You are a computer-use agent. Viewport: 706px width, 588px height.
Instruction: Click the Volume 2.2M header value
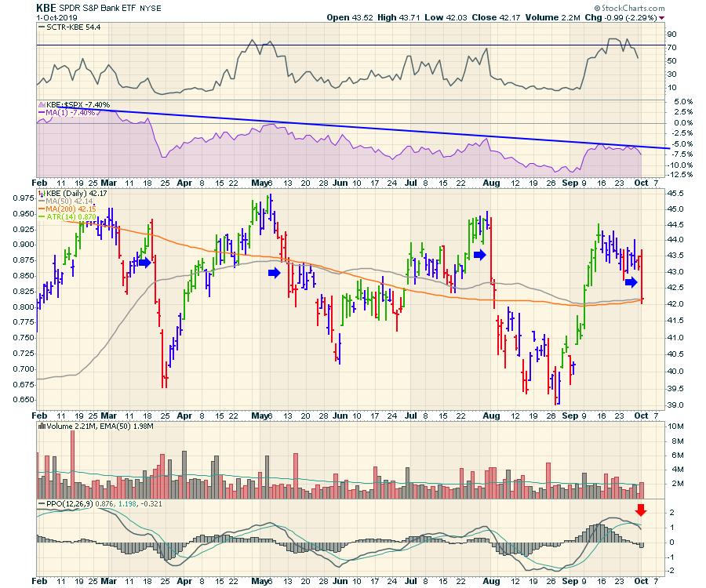pyautogui.click(x=552, y=17)
